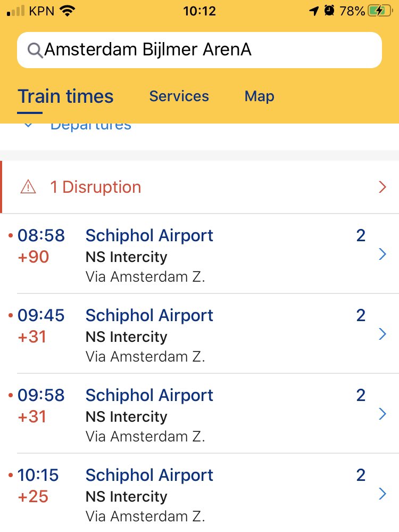Tap the Wi-Fi icon in status bar

click(x=68, y=11)
